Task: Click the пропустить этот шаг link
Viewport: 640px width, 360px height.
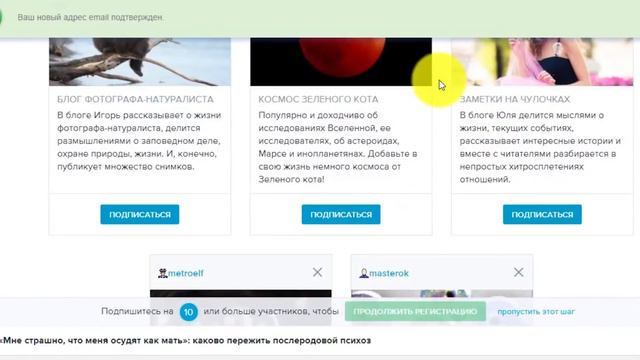Action: 536,311
